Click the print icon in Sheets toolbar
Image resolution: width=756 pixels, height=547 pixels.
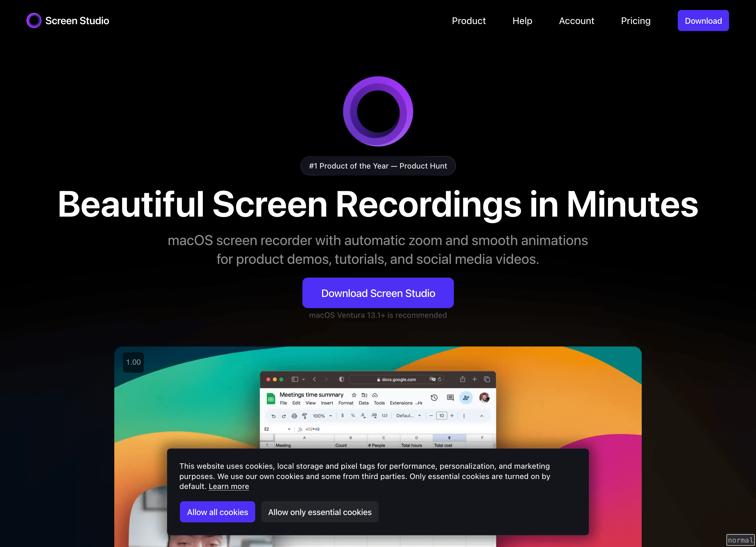coord(294,416)
